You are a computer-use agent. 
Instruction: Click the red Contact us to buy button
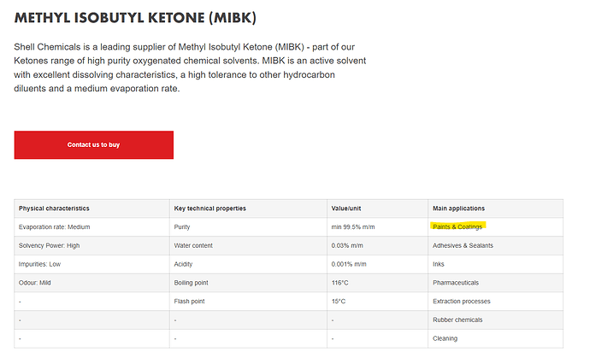pos(93,145)
